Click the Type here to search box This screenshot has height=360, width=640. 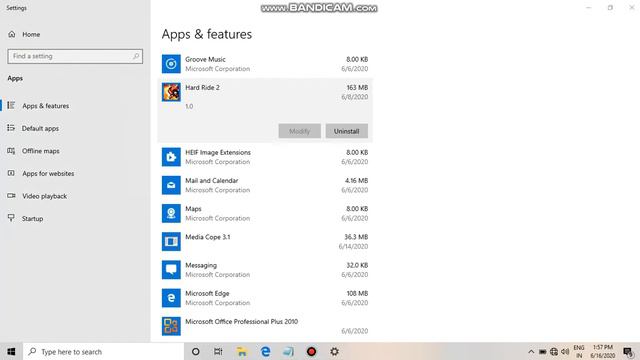(x=103, y=351)
